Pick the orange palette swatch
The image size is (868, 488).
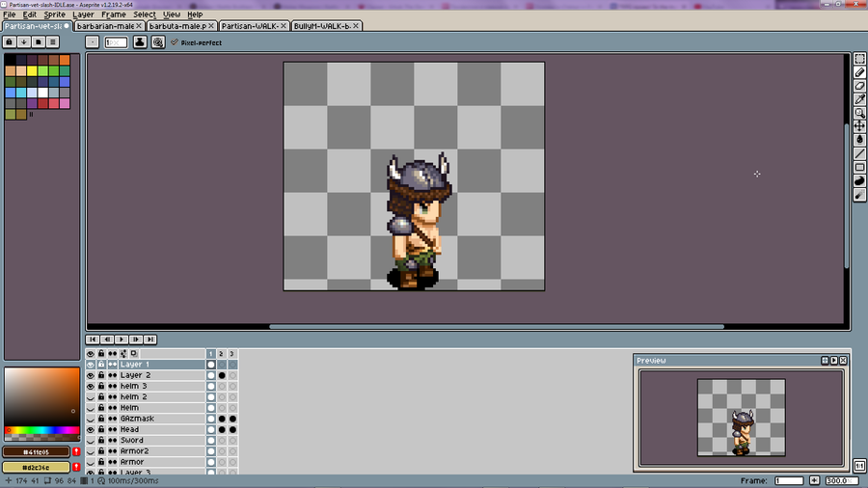click(65, 60)
